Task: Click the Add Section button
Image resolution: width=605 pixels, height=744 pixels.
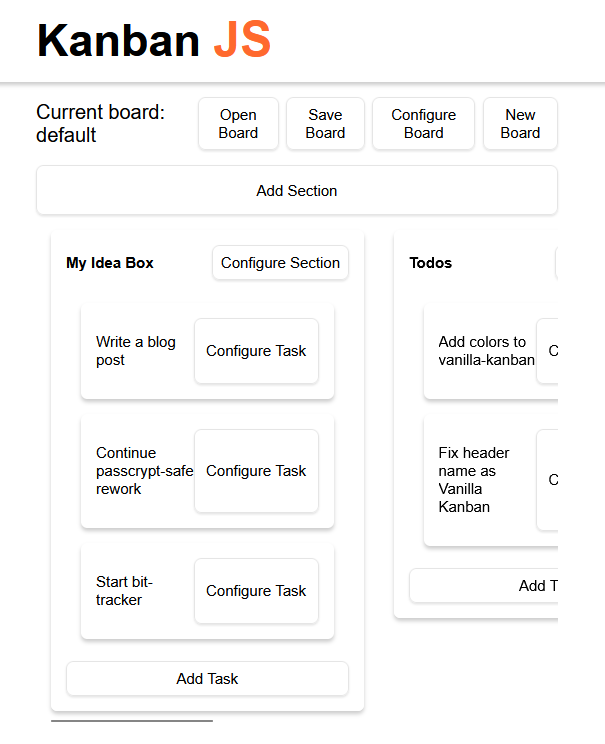Action: tap(296, 190)
